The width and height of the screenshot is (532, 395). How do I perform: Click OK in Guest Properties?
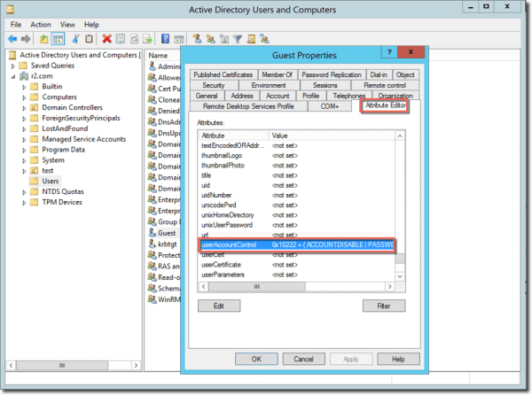point(256,359)
